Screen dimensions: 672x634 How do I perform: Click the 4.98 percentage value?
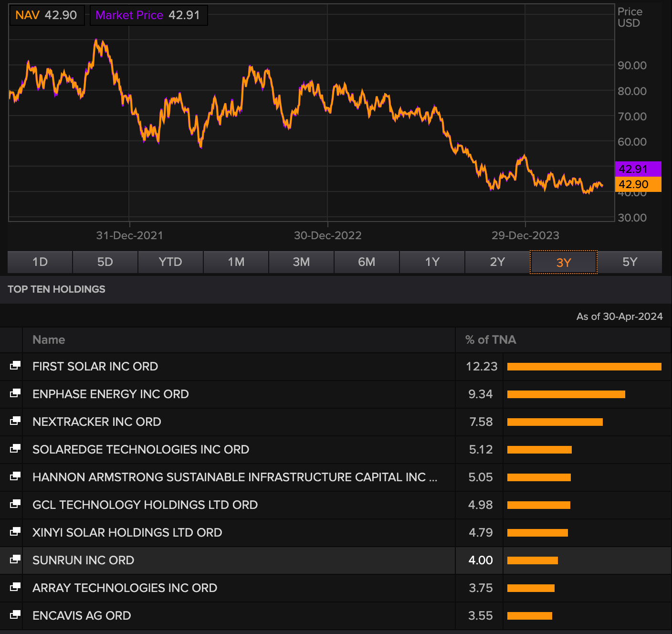(481, 505)
